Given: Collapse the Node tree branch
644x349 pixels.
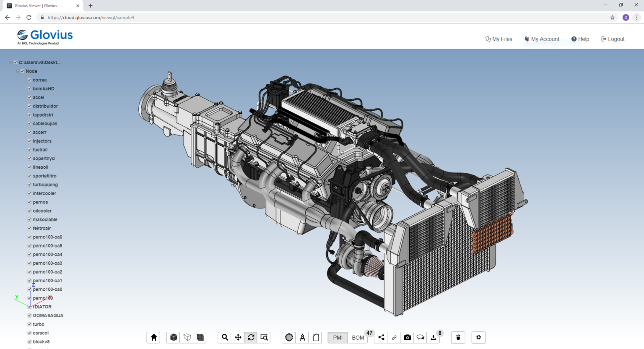Looking at the screenshot, I should (18, 71).
